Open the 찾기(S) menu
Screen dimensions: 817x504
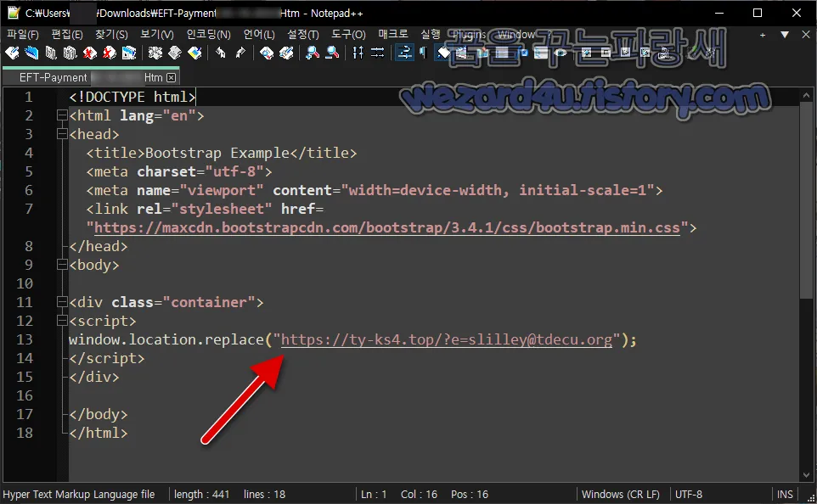tap(111, 34)
